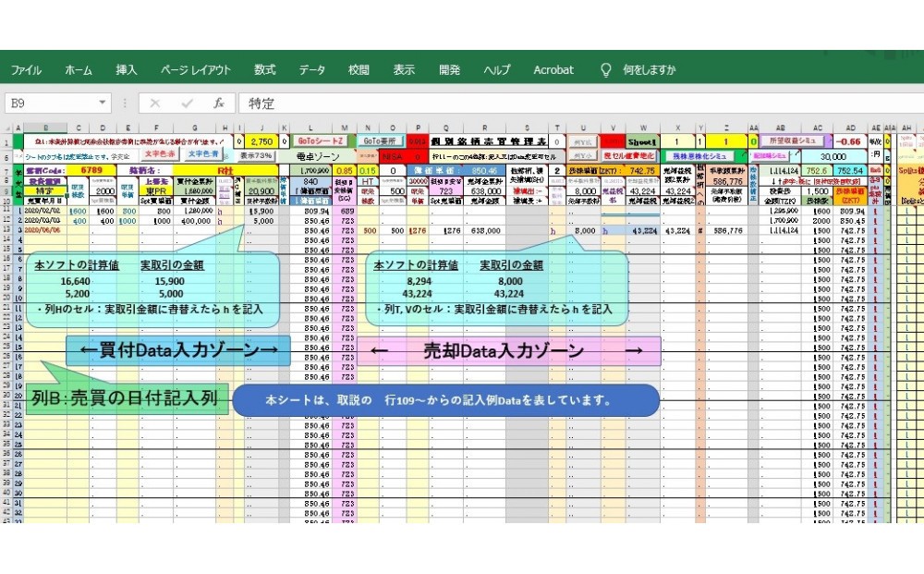Open the Acrobat ribbon tab
Screen dimensions: 924x574
(x=553, y=70)
